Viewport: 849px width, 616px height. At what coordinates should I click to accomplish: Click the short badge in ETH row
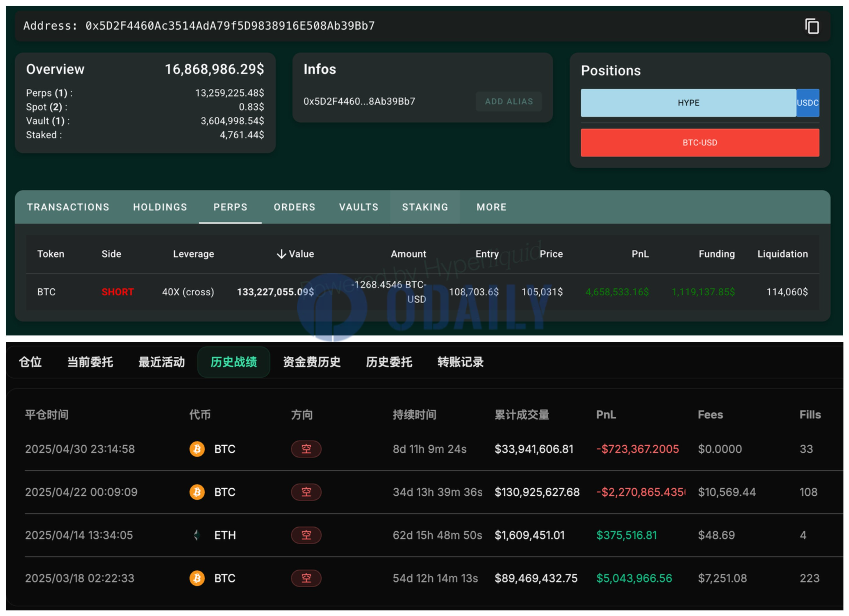click(306, 535)
